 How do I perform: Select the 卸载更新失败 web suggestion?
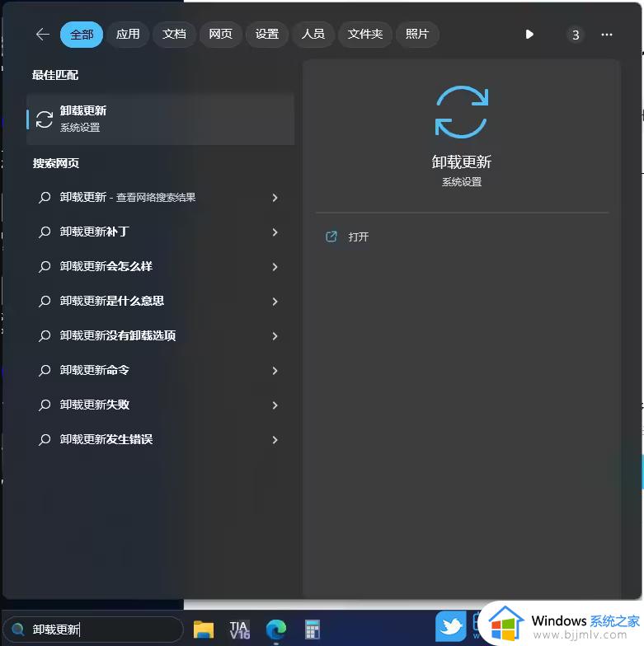(160, 405)
